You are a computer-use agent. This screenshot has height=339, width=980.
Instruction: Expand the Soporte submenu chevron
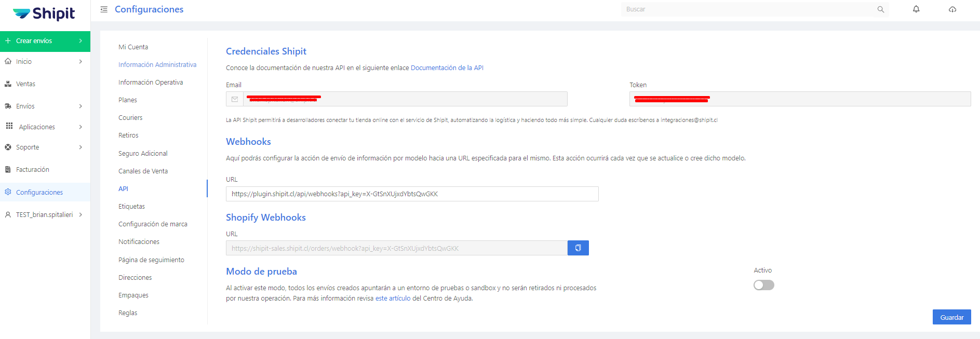tap(80, 147)
